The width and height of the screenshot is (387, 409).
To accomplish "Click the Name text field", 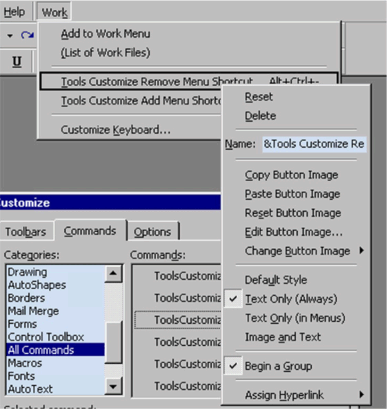I will pyautogui.click(x=314, y=144).
